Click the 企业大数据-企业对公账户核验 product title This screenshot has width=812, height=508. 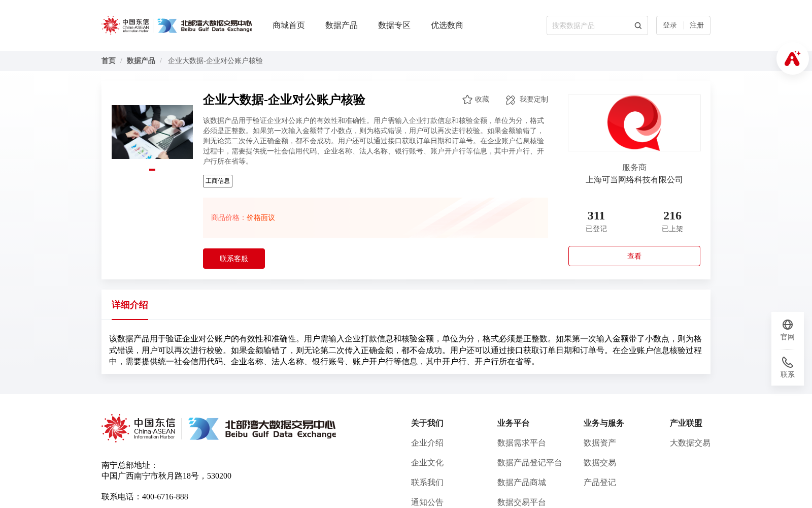(284, 100)
